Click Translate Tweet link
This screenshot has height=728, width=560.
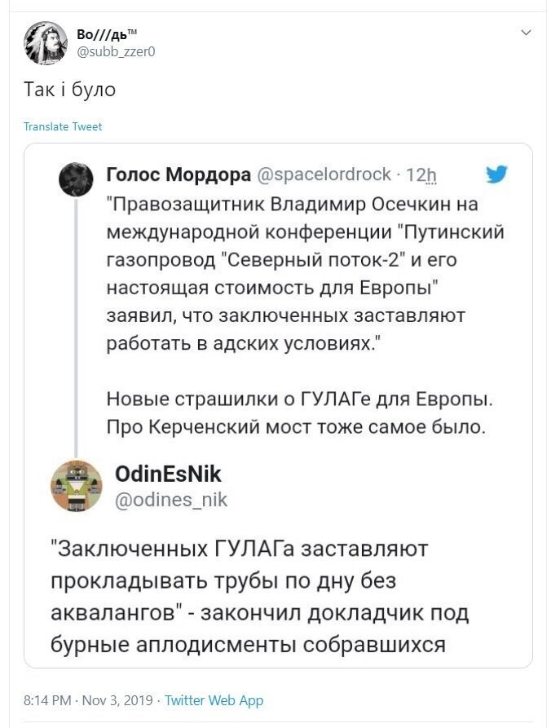(63, 126)
